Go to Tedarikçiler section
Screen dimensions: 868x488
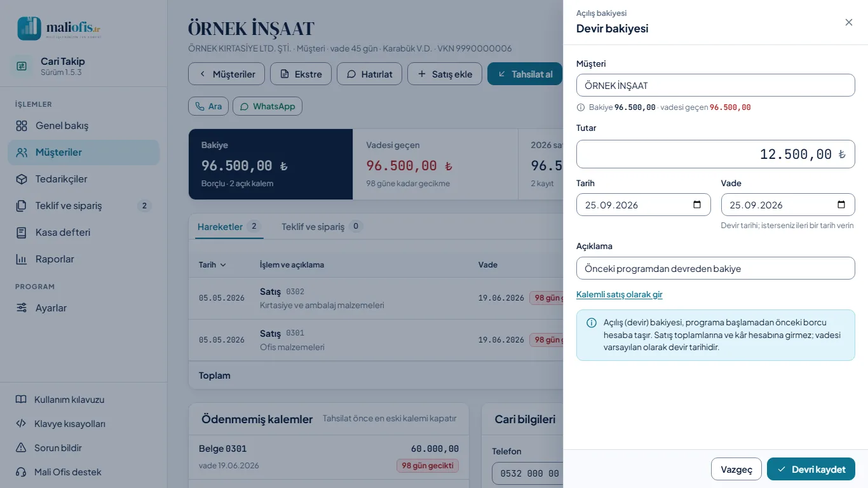84,179
